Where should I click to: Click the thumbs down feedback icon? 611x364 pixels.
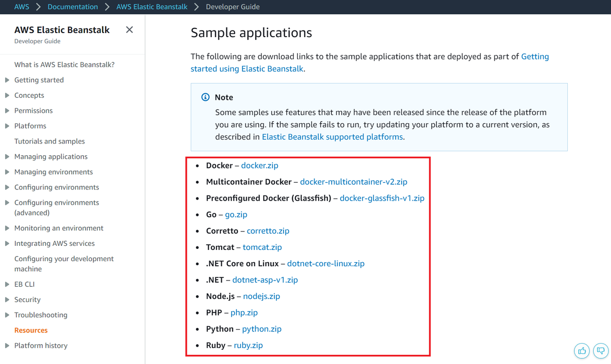point(601,351)
